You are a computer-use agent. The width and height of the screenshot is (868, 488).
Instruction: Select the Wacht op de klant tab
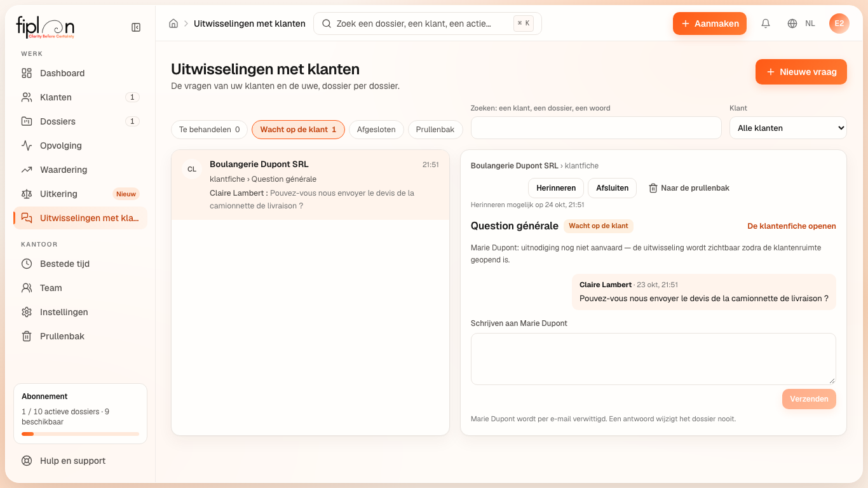pyautogui.click(x=298, y=130)
